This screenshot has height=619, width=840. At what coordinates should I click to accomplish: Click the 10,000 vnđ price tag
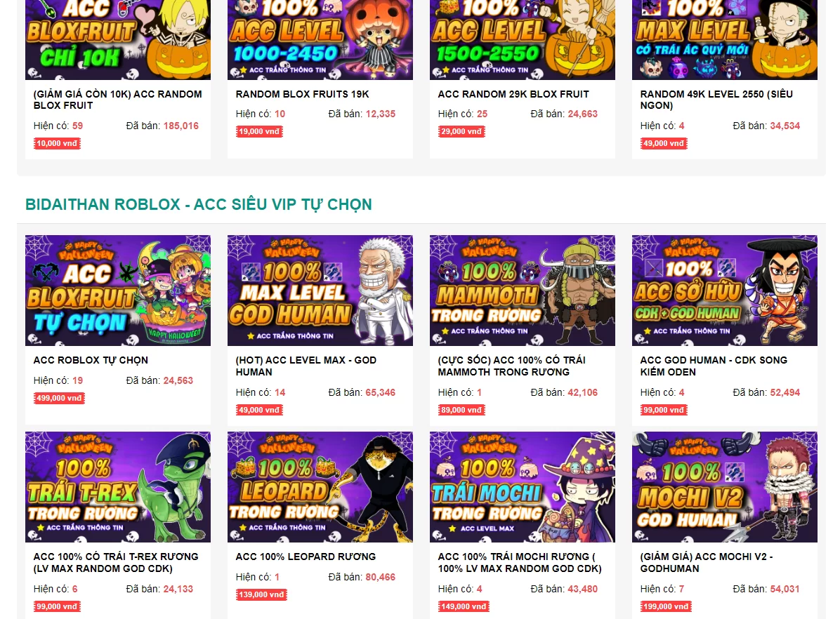coord(57,143)
